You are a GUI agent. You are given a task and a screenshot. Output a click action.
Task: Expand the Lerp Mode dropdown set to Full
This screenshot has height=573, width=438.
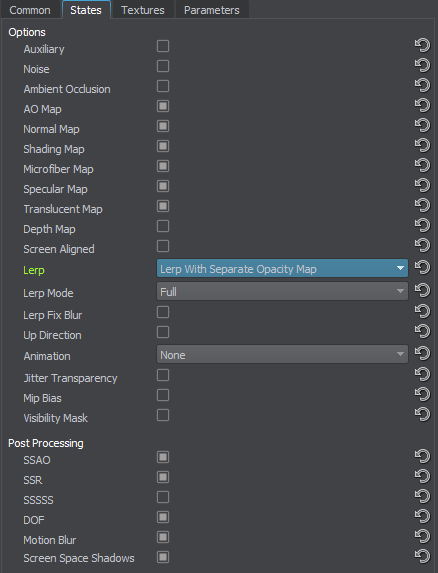click(282, 291)
